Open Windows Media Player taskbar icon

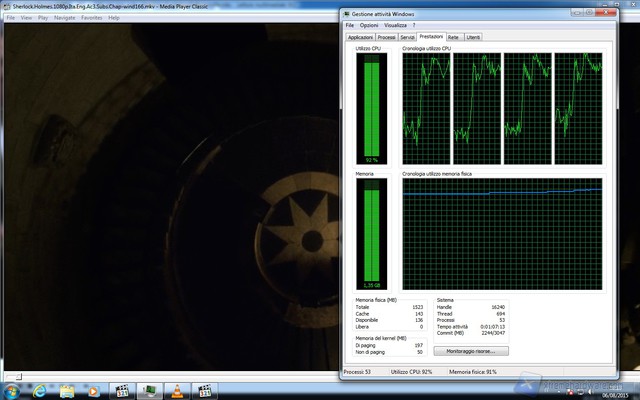[x=93, y=390]
